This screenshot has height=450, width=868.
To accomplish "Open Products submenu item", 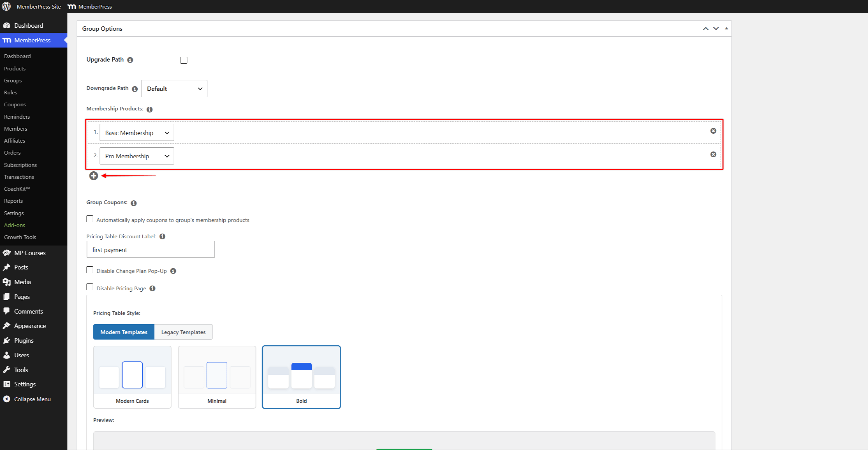I will 15,68.
